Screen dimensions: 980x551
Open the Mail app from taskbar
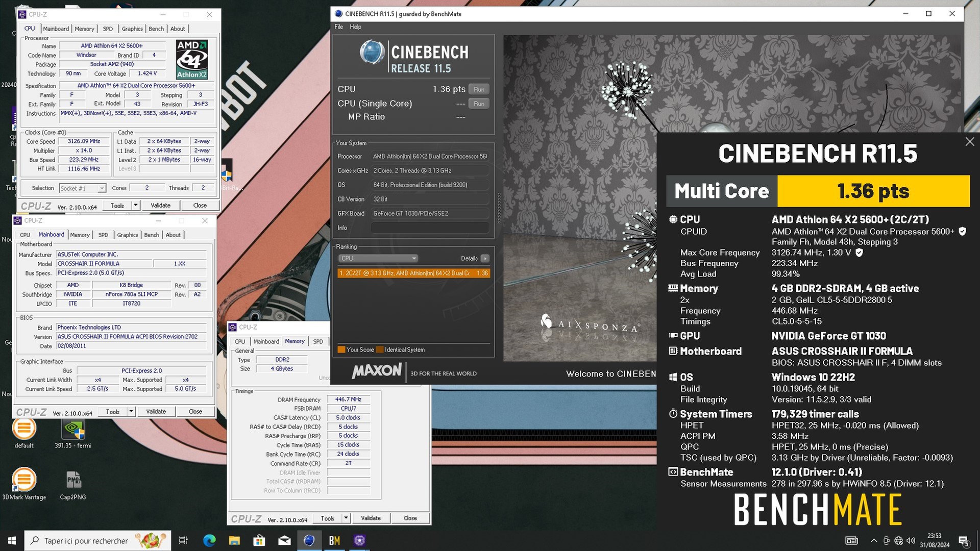[284, 540]
